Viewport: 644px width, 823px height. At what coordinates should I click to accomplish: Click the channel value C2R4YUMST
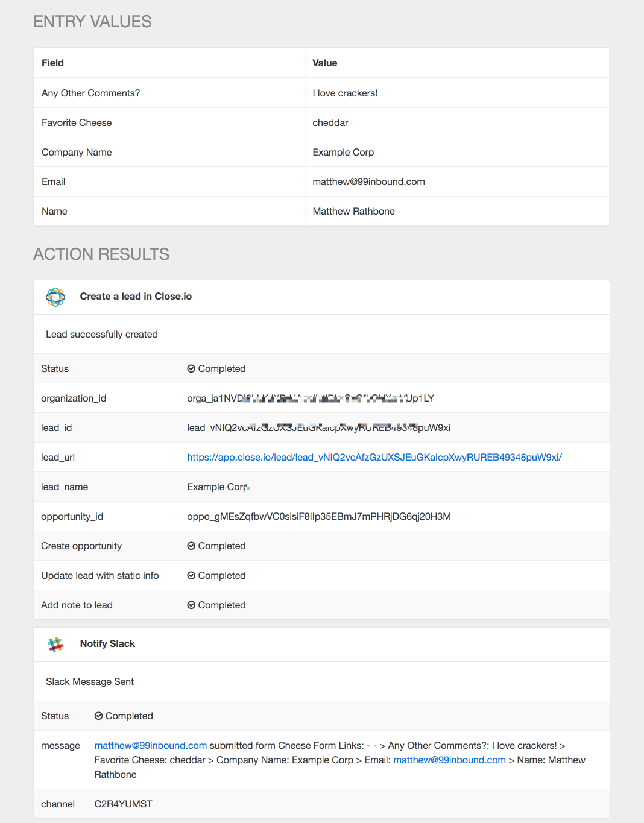click(x=123, y=804)
